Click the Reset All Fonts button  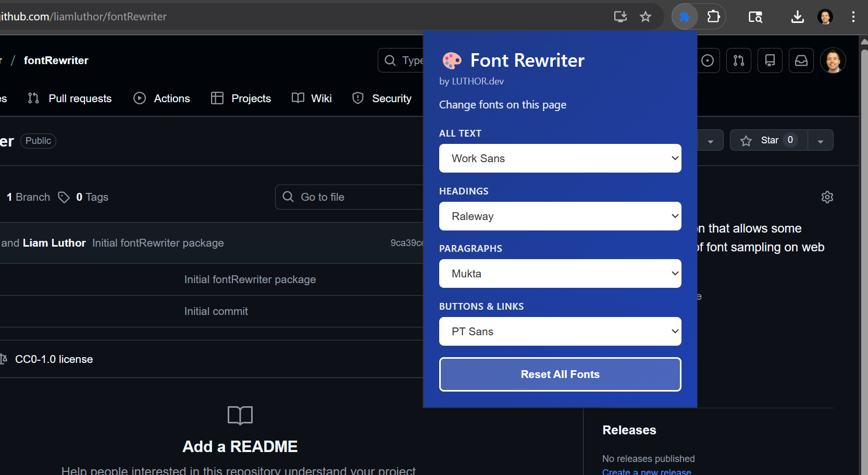coord(560,374)
